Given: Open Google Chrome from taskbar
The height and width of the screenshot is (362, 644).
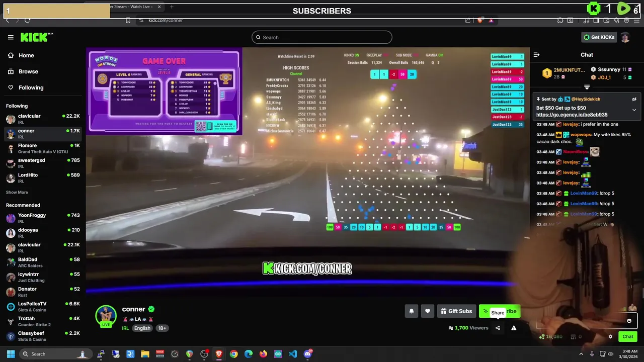Looking at the screenshot, I should [x=234, y=354].
